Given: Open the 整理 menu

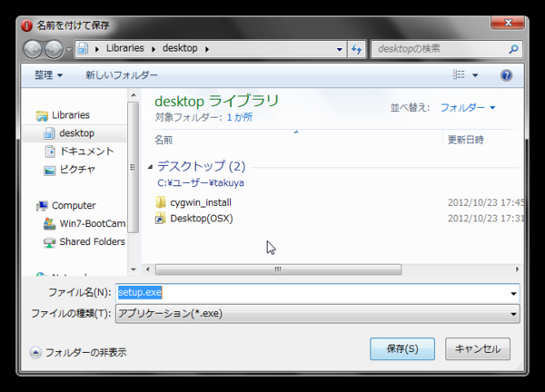Looking at the screenshot, I should [x=48, y=75].
